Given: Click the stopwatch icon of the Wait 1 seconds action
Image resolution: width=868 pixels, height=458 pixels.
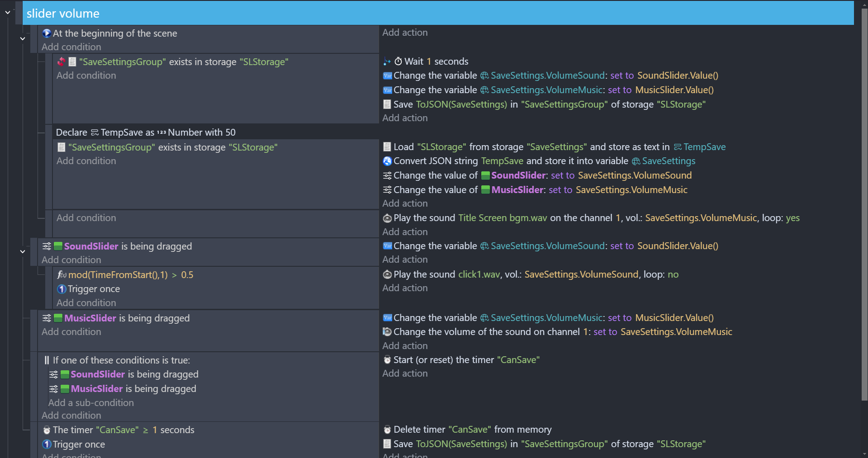Looking at the screenshot, I should [398, 61].
